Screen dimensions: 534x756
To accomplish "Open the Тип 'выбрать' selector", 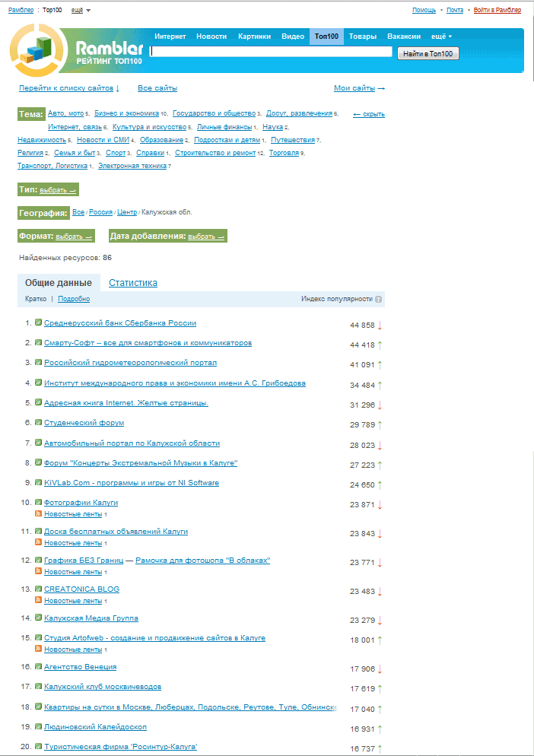I will pos(58,190).
